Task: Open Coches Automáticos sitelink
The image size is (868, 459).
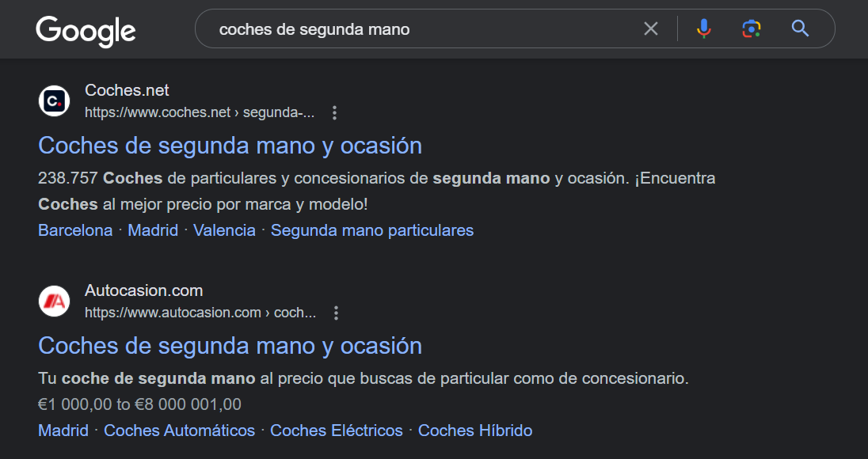Action: coord(180,431)
